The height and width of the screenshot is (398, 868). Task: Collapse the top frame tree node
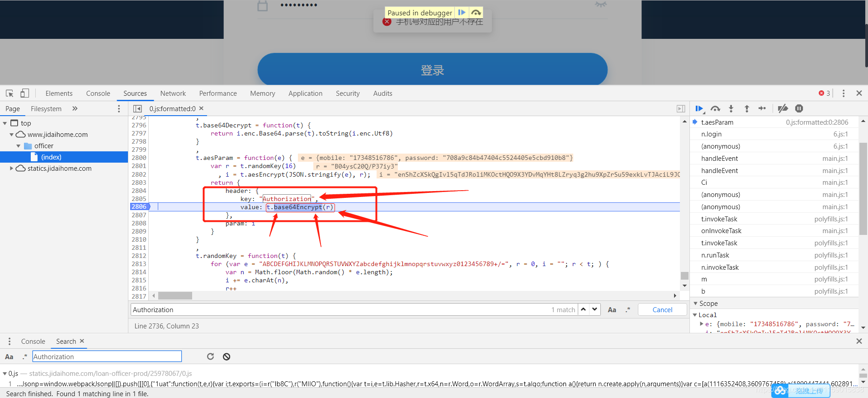pyautogui.click(x=5, y=123)
